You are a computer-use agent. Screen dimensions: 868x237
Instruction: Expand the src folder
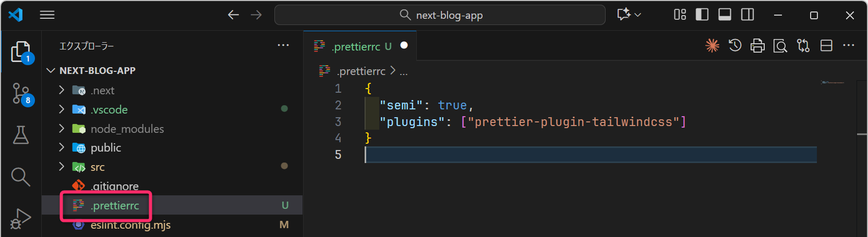click(x=98, y=167)
